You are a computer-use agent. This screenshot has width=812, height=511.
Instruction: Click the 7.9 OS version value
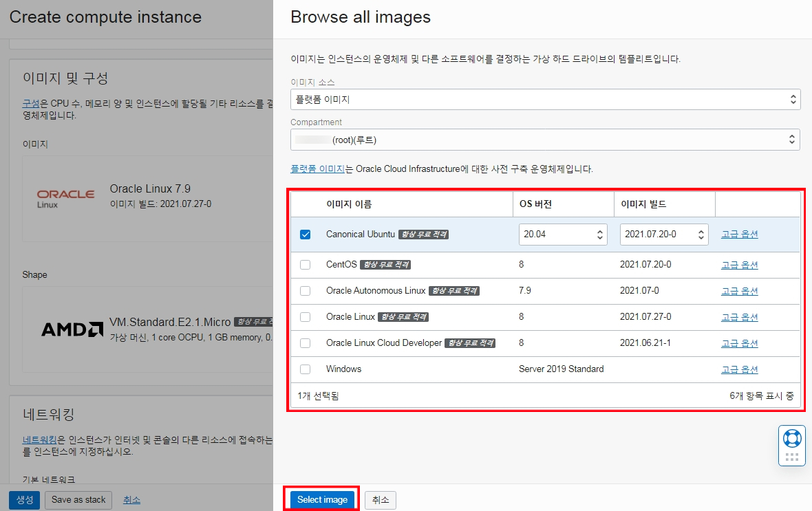pos(524,290)
